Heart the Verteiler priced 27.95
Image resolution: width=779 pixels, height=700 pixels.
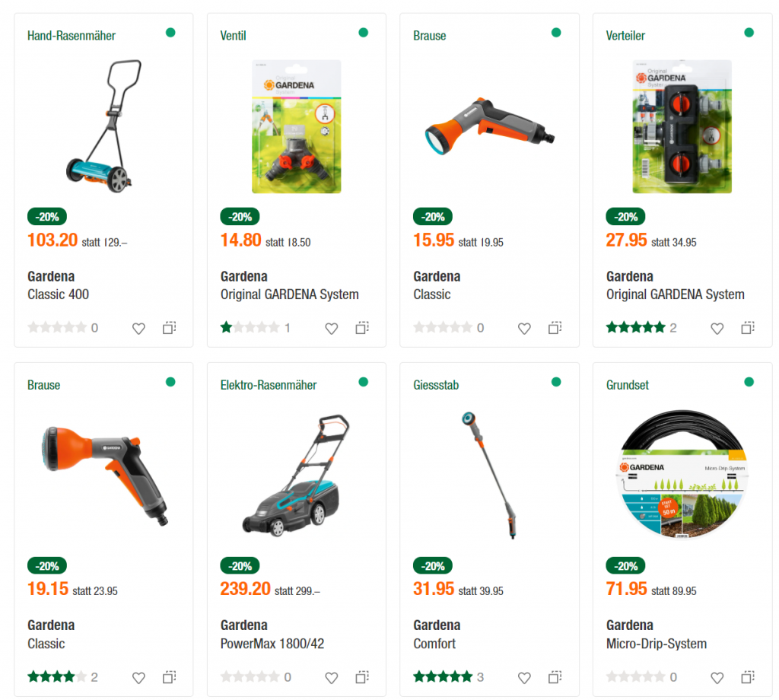[717, 329]
